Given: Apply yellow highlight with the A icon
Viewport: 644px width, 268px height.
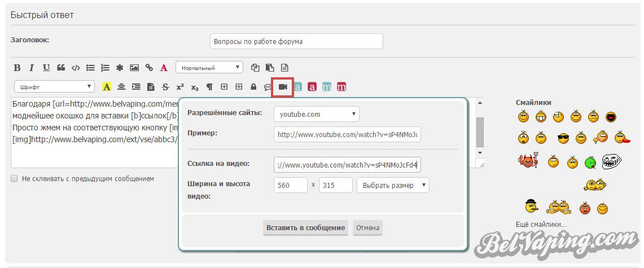Looking at the screenshot, I should tap(107, 86).
